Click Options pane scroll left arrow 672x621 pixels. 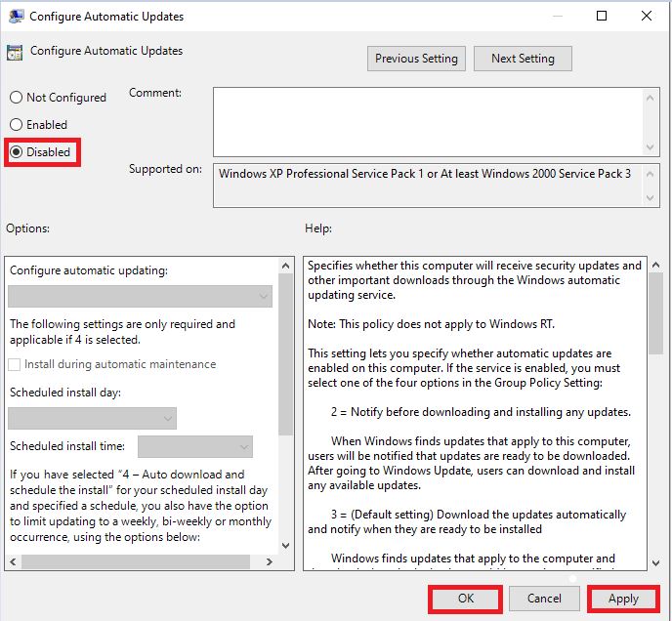(x=13, y=561)
